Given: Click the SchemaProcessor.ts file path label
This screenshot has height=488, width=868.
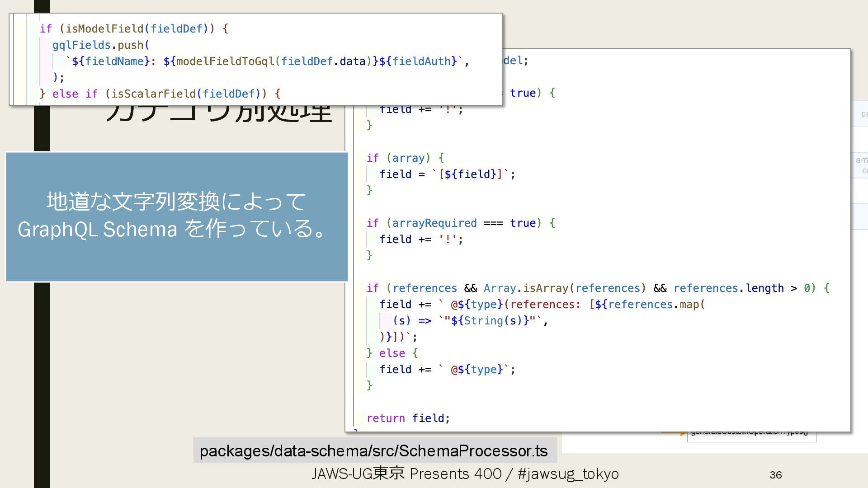Looking at the screenshot, I should (x=374, y=450).
